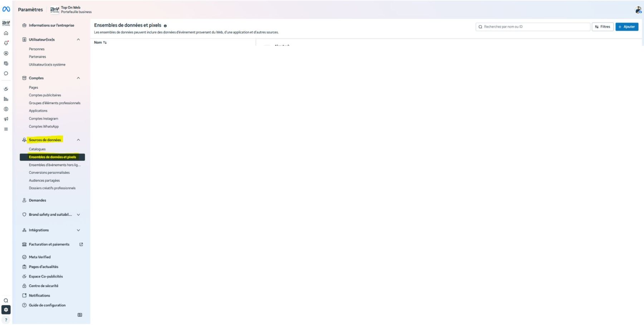Open the Filtres button
This screenshot has width=644, height=325.
[x=602, y=27]
